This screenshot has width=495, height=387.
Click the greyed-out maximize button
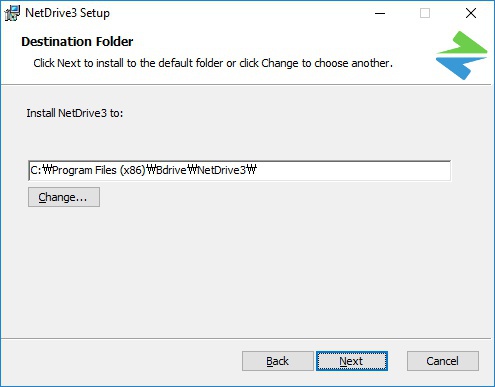click(425, 13)
